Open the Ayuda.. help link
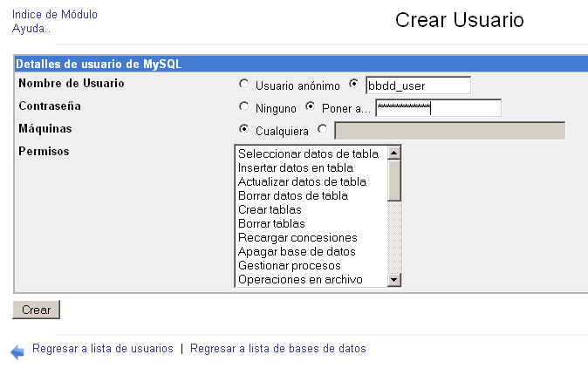This screenshot has height=375, width=588. [31, 28]
